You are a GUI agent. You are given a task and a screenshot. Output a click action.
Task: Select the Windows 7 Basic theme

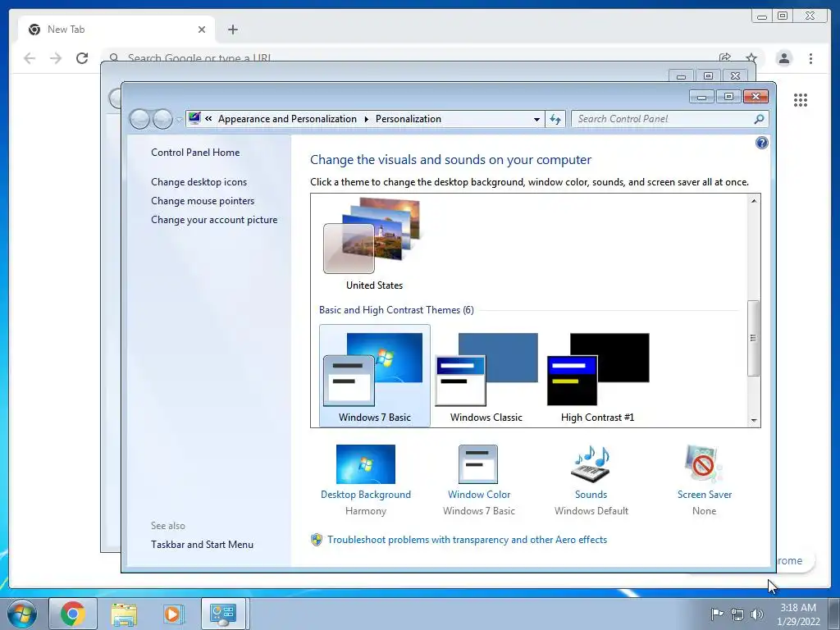click(374, 376)
